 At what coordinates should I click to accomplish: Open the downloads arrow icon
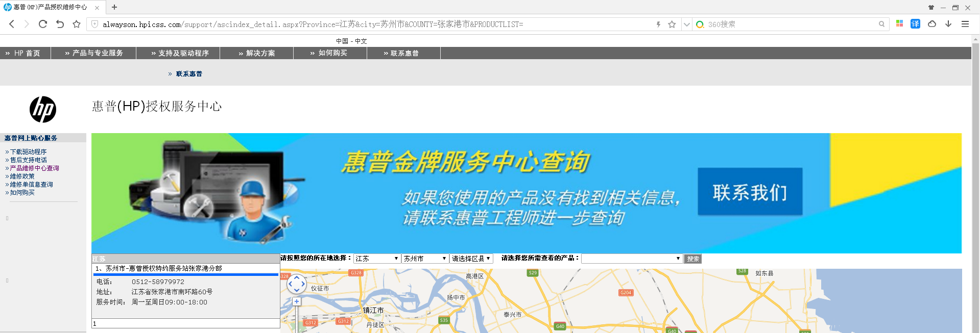pos(948,24)
